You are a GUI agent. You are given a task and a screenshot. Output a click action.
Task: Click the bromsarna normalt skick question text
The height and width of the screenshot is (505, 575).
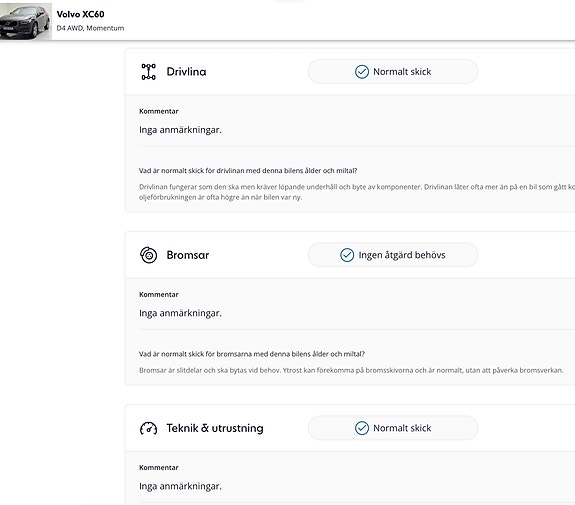[252, 354]
